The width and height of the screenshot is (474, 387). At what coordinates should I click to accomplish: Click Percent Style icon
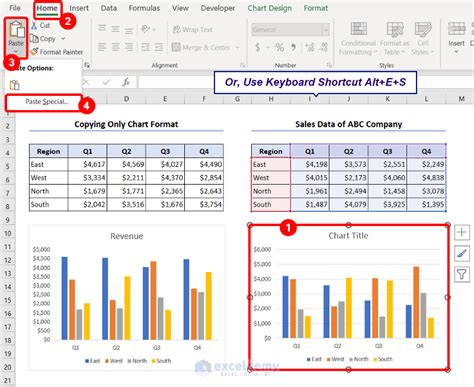(280, 47)
